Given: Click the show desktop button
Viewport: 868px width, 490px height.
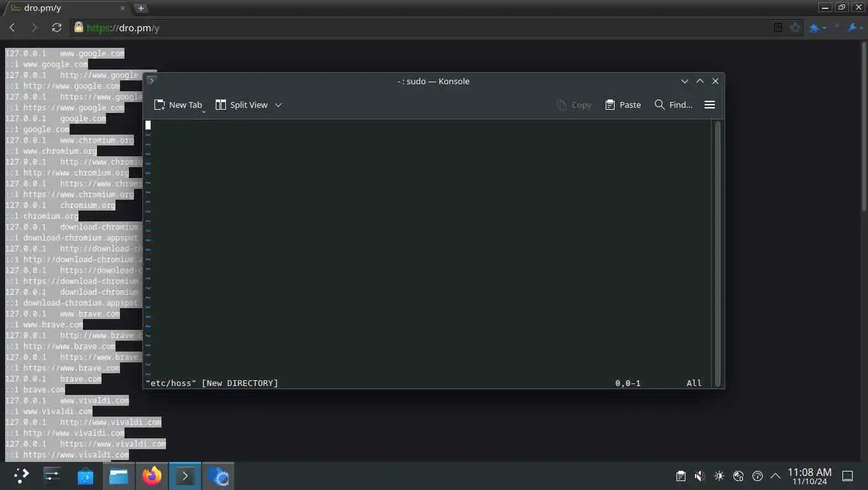Looking at the screenshot, I should point(848,476).
